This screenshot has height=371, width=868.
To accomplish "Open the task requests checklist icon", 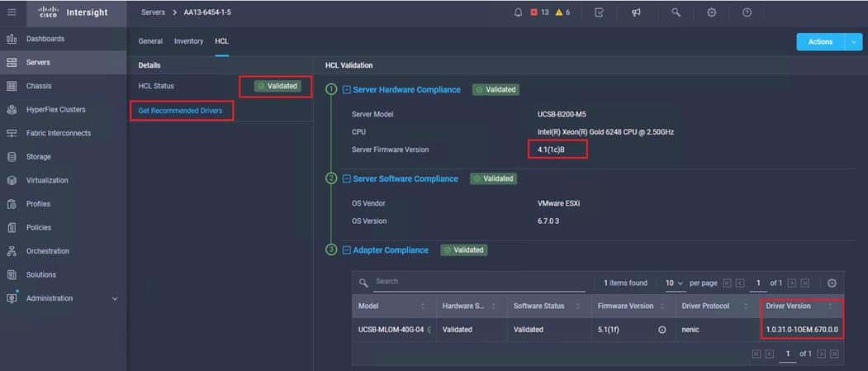I will click(x=599, y=12).
